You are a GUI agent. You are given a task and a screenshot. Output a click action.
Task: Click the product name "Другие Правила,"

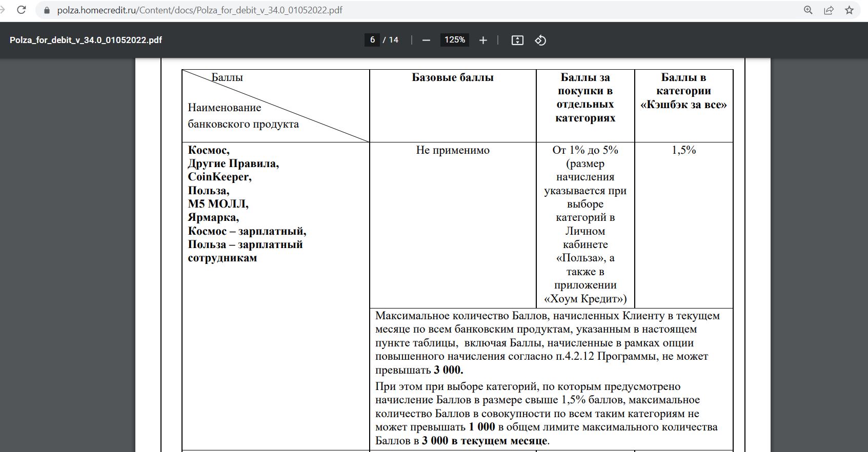[233, 163]
